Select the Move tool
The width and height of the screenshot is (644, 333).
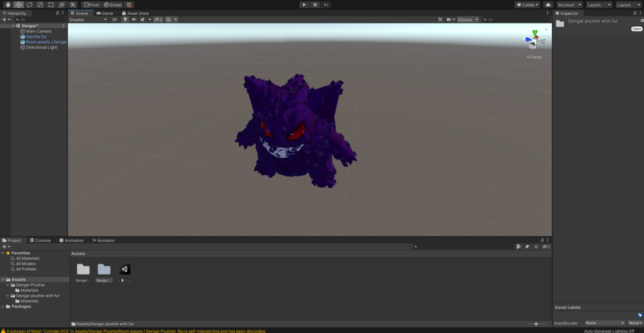tap(19, 5)
